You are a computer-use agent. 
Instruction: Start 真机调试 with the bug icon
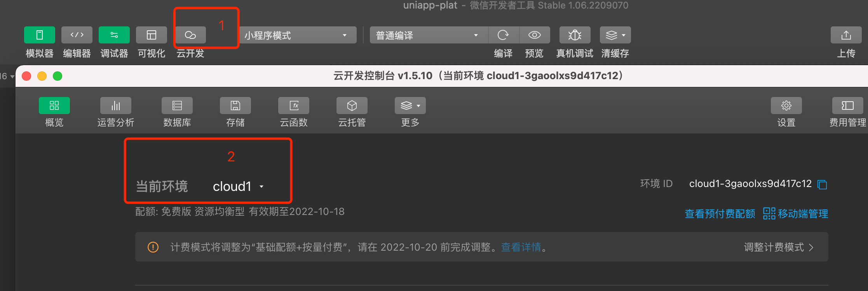tap(575, 35)
